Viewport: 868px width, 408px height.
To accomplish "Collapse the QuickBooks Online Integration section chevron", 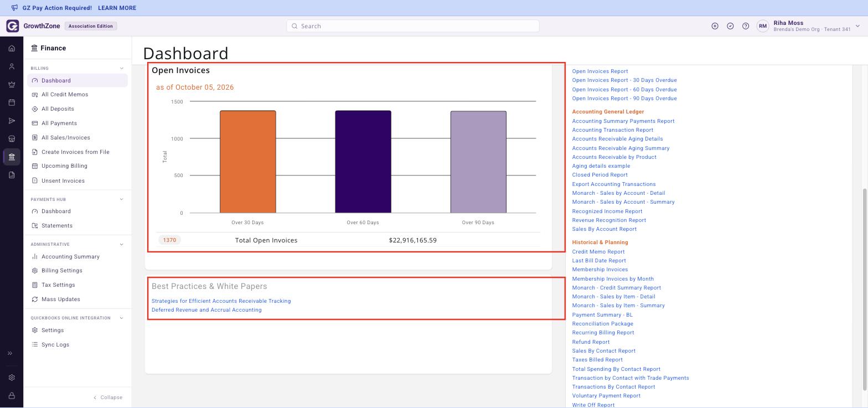I will (122, 318).
